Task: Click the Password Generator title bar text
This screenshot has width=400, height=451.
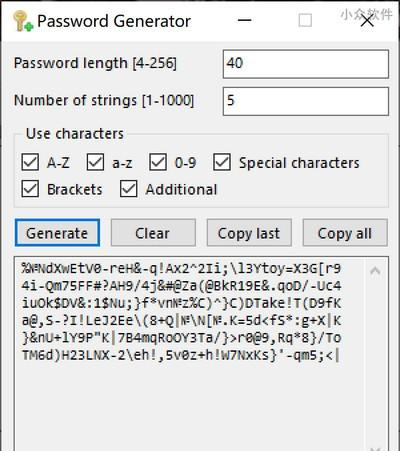Action: point(114,21)
